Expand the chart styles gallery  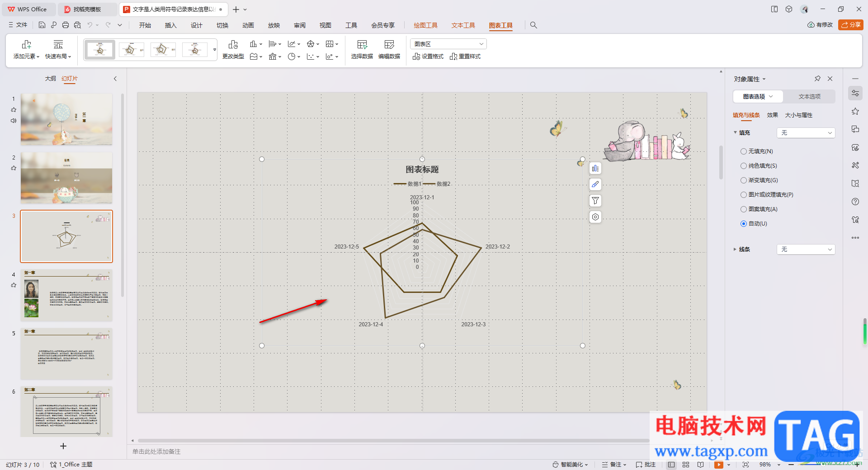click(x=215, y=50)
